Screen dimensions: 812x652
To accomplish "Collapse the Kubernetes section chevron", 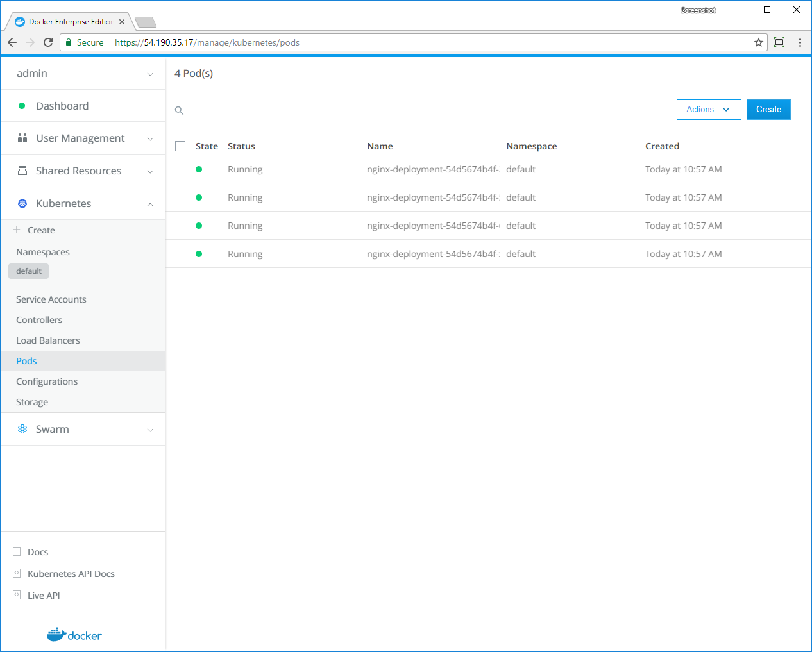I will click(150, 204).
